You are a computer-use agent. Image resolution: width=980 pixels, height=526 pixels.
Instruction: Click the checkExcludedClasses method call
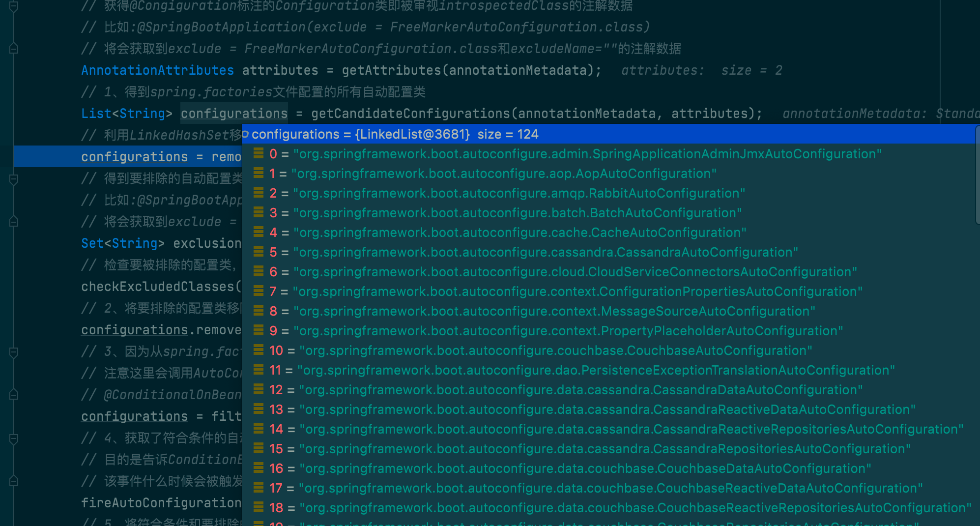(161, 287)
